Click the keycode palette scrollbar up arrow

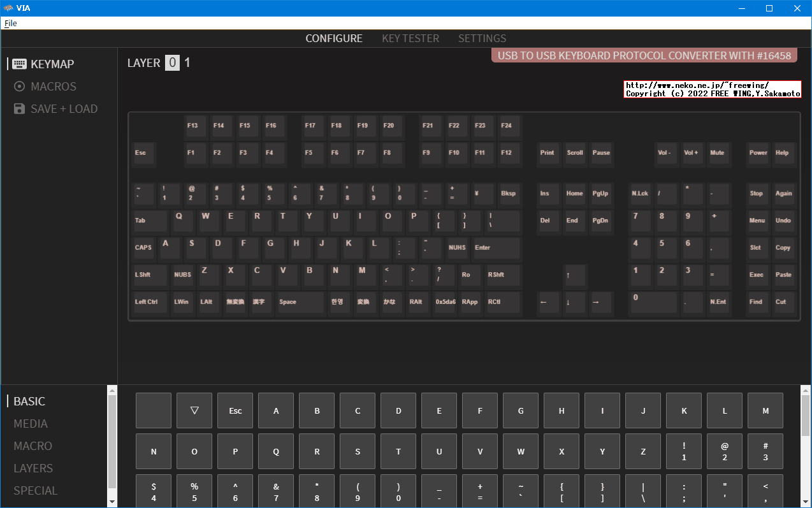pos(806,390)
